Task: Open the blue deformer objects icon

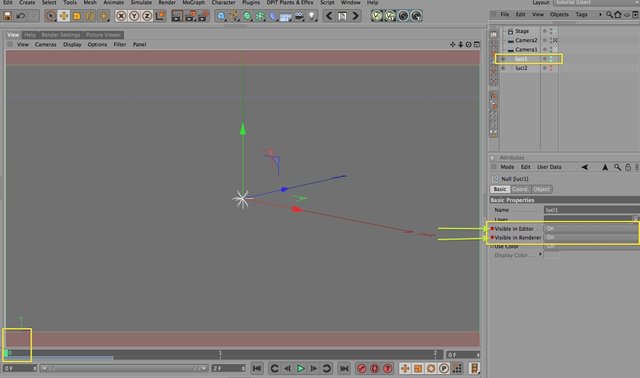Action: 273,16
